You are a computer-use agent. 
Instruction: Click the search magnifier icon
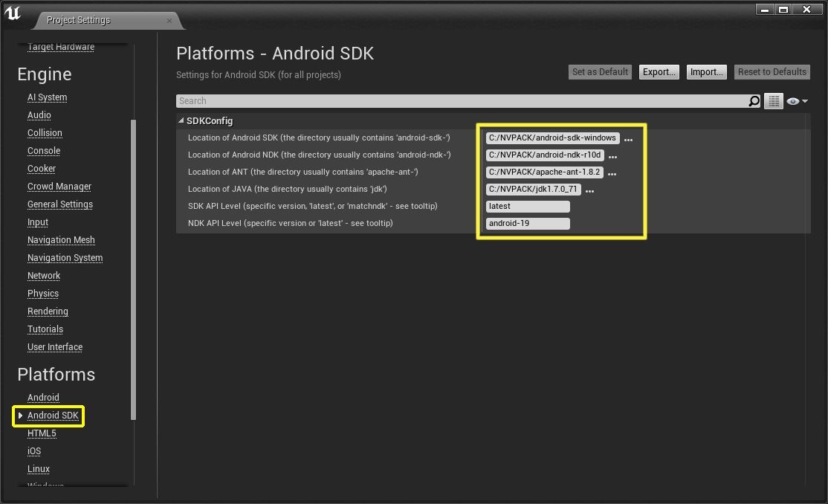[x=754, y=101]
